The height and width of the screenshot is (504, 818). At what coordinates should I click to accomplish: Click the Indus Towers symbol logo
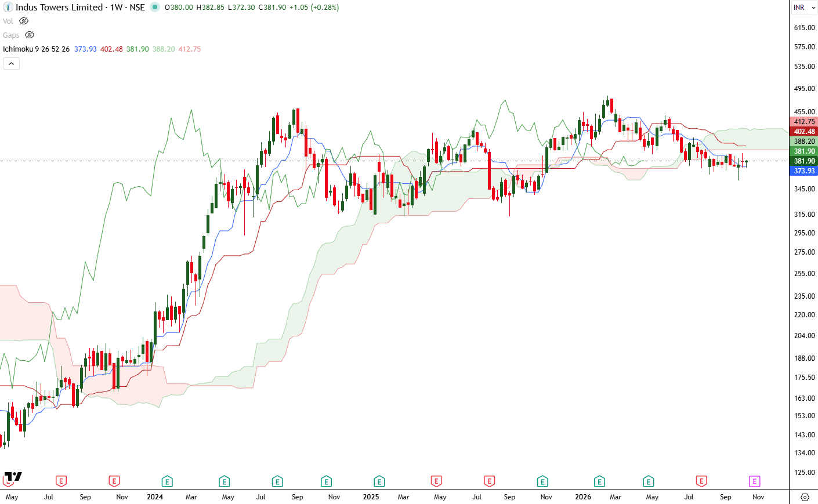8,8
